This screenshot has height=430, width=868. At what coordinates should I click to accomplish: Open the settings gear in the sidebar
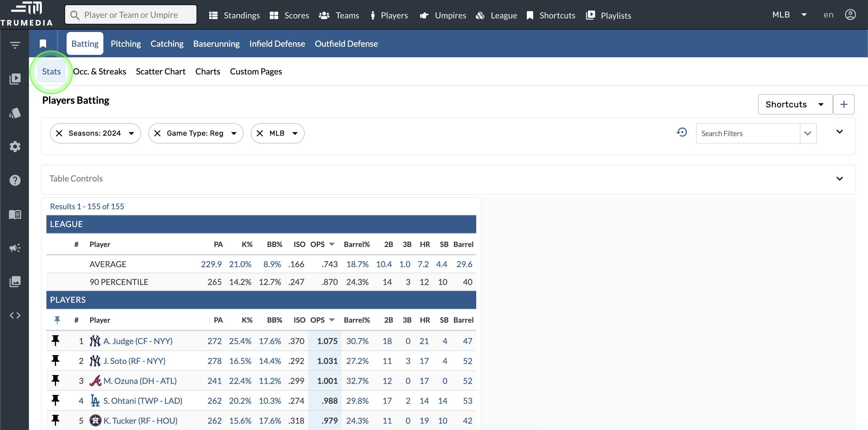point(15,146)
